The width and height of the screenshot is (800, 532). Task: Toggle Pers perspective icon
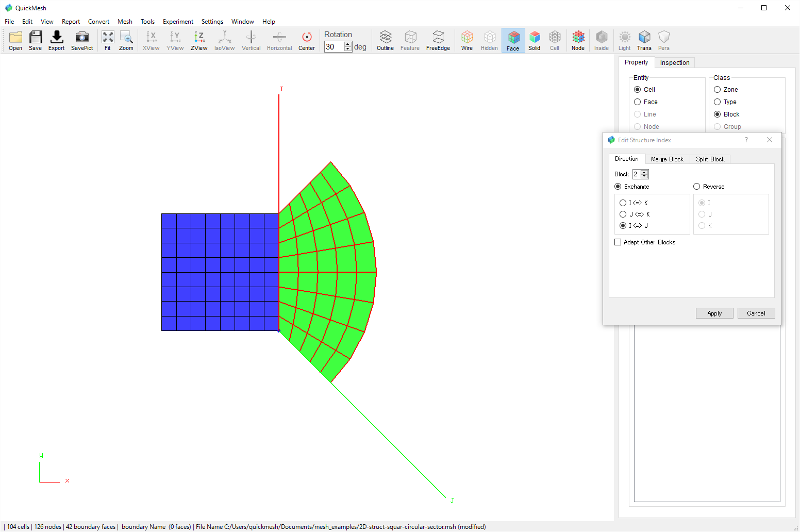click(664, 40)
